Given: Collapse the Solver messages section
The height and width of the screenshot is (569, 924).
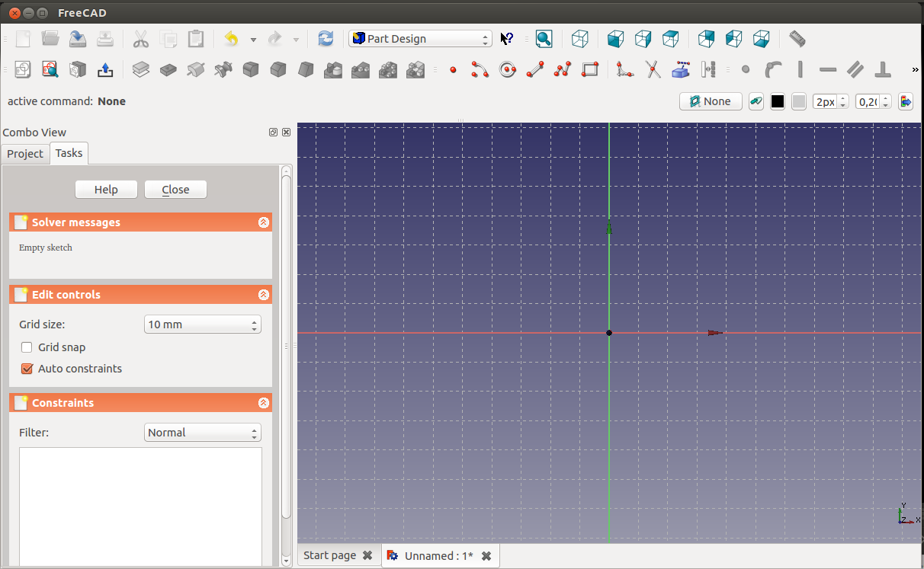Looking at the screenshot, I should 263,222.
